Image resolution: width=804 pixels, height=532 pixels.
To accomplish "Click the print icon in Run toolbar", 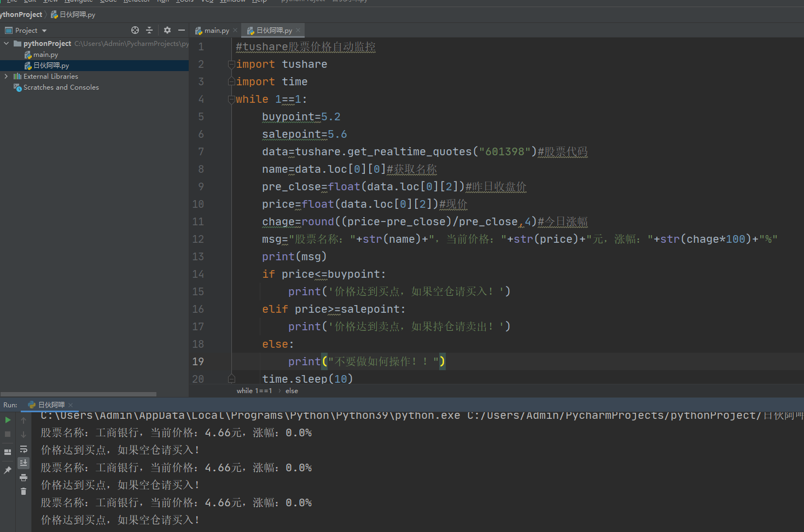I will [24, 477].
